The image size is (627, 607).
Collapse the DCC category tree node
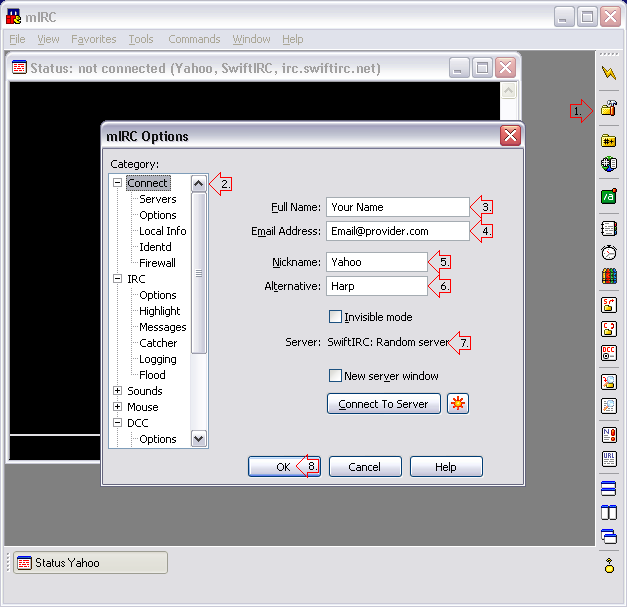[x=118, y=423]
